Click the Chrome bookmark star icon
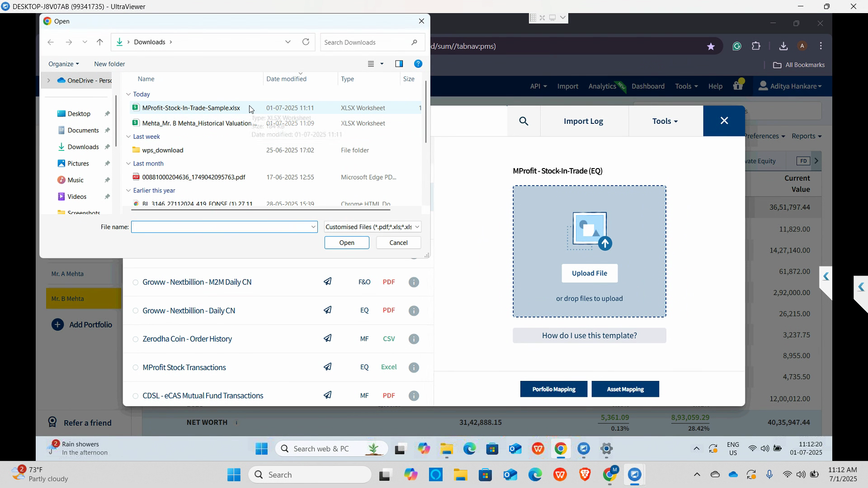This screenshot has width=868, height=488. (711, 46)
